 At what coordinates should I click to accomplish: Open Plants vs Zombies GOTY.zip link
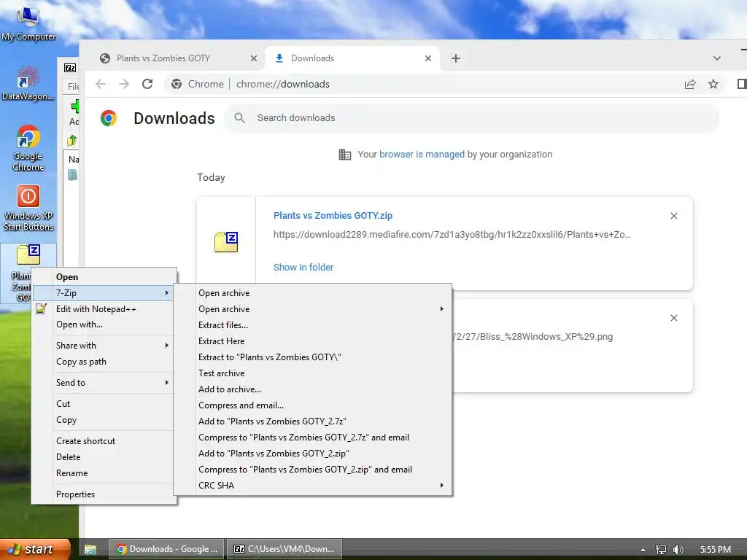pyautogui.click(x=333, y=216)
